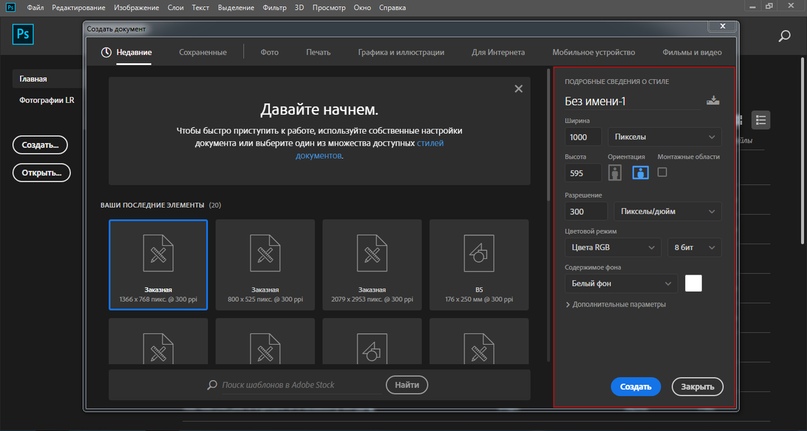Click the Разрешение input field

point(586,211)
